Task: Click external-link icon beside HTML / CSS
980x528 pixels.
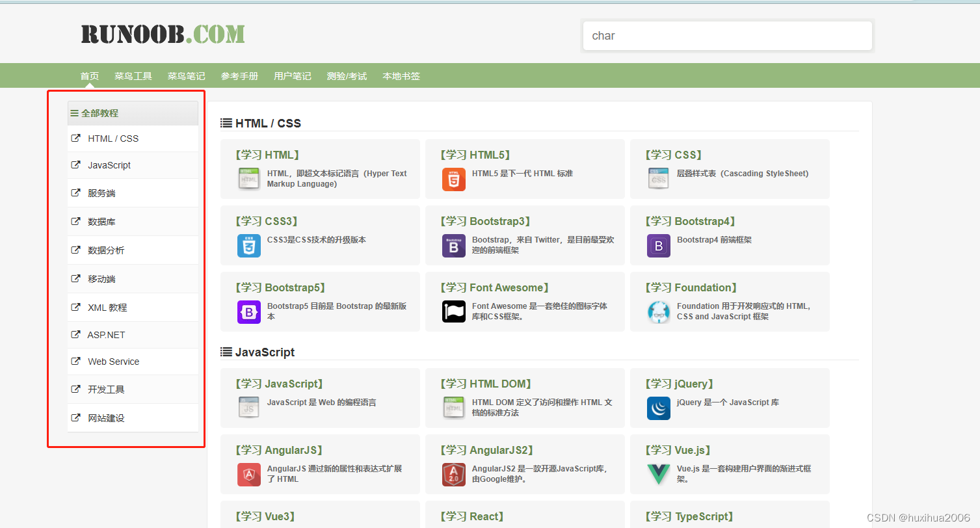Action: click(x=75, y=138)
